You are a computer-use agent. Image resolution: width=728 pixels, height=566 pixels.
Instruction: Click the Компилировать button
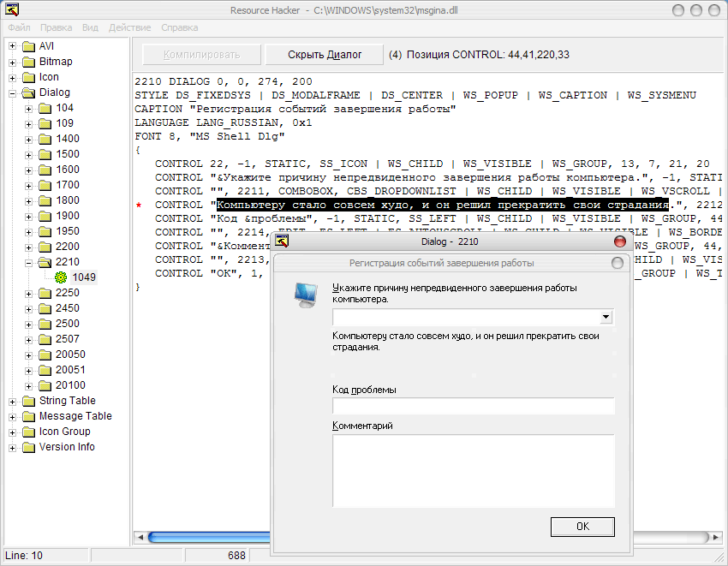[x=201, y=55]
